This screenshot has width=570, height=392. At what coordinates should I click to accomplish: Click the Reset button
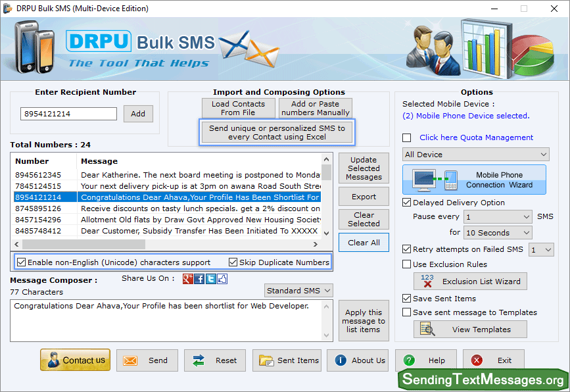tap(215, 360)
